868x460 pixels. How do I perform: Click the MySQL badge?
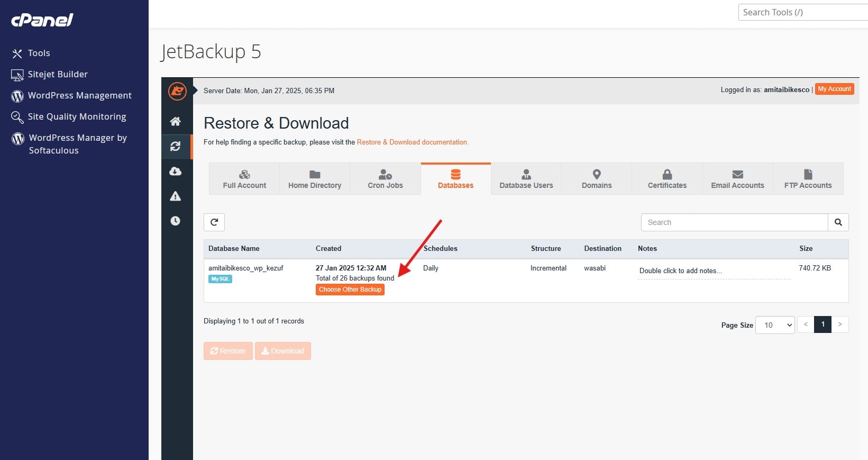[x=220, y=279]
